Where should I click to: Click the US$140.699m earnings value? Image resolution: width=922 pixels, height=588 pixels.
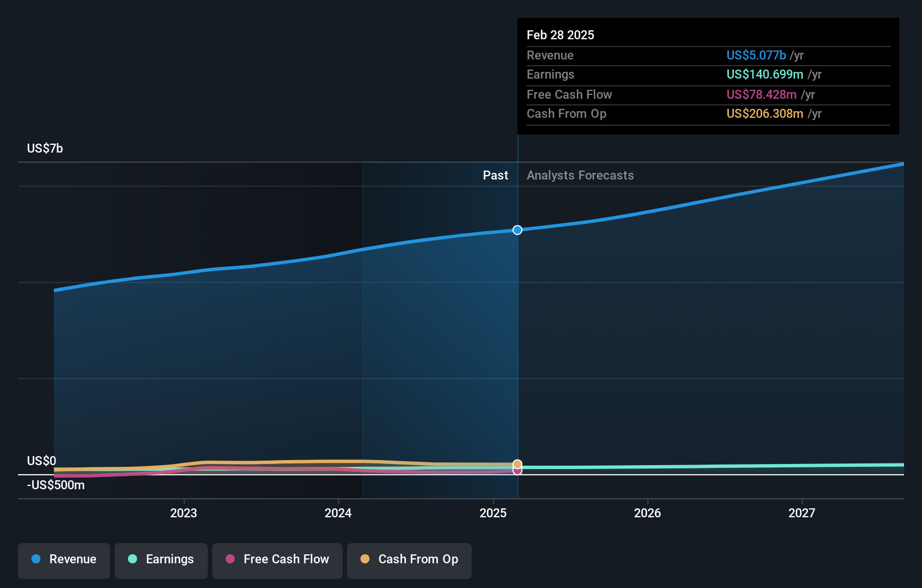click(764, 74)
